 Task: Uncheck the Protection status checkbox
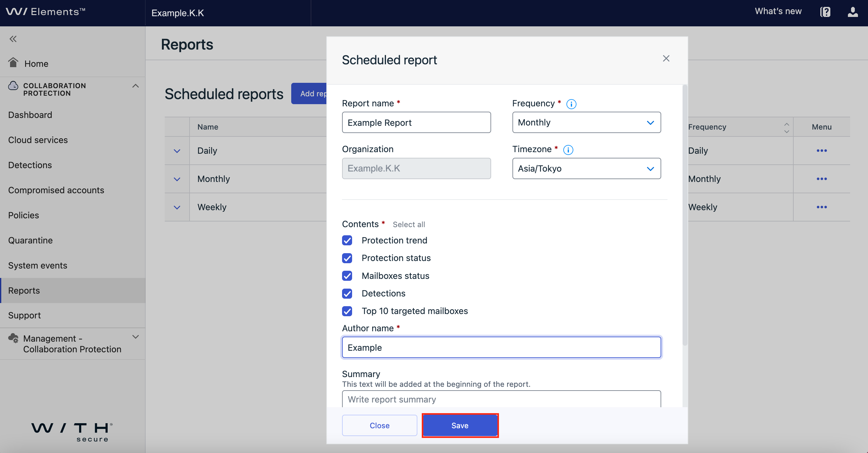[347, 258]
